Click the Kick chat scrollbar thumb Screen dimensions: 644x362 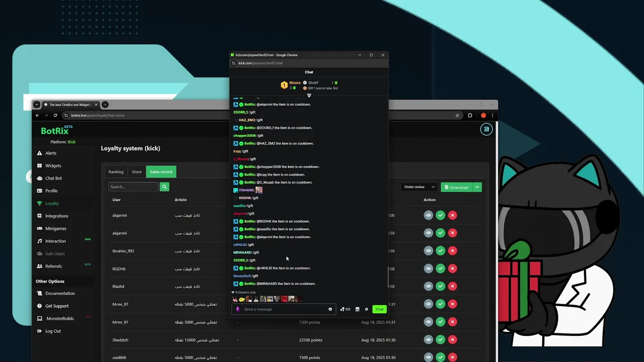click(x=388, y=277)
